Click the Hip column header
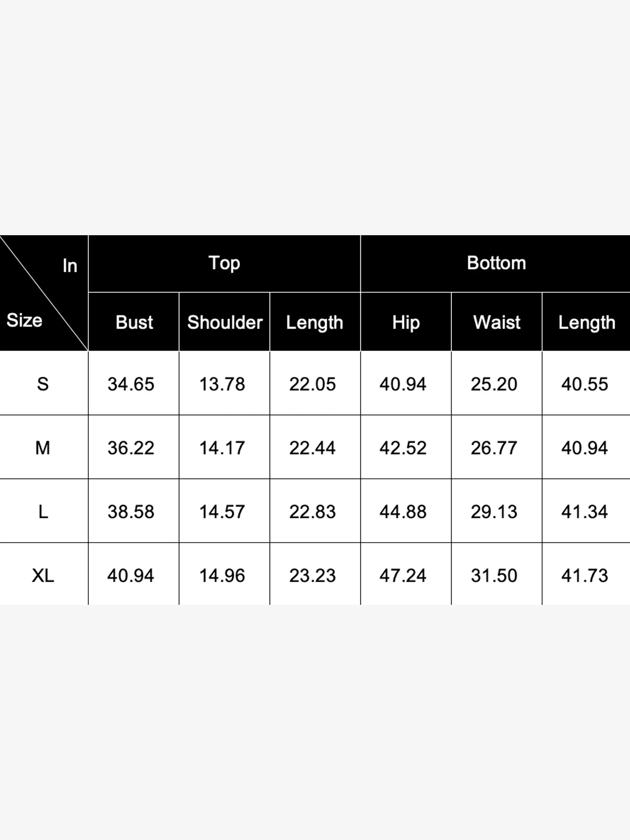 (x=406, y=322)
